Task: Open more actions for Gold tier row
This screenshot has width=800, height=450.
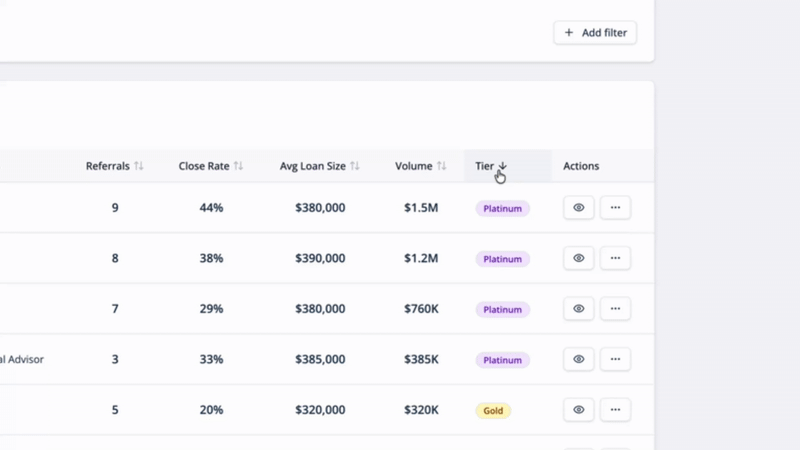Action: (x=615, y=410)
